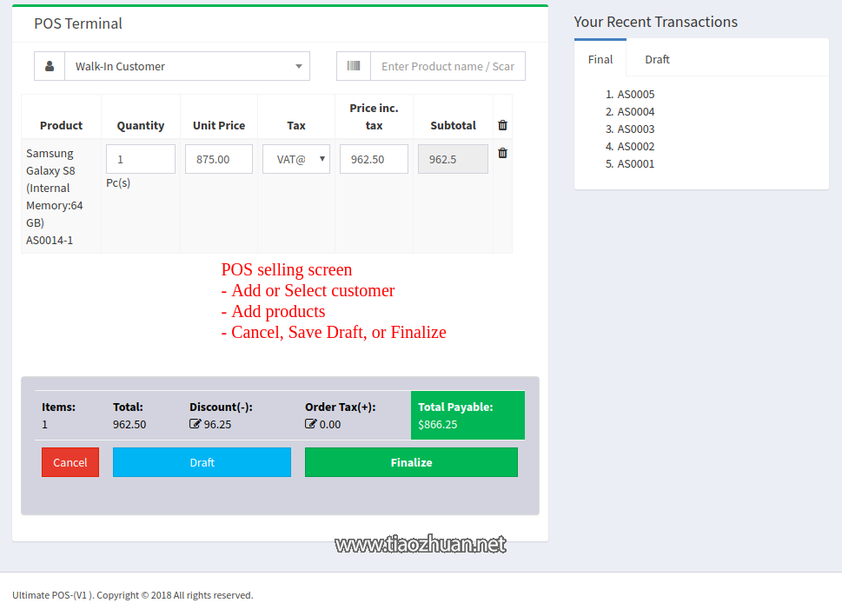Click the Quantity input field
Viewport: 842px width, 616px height.
pos(140,159)
